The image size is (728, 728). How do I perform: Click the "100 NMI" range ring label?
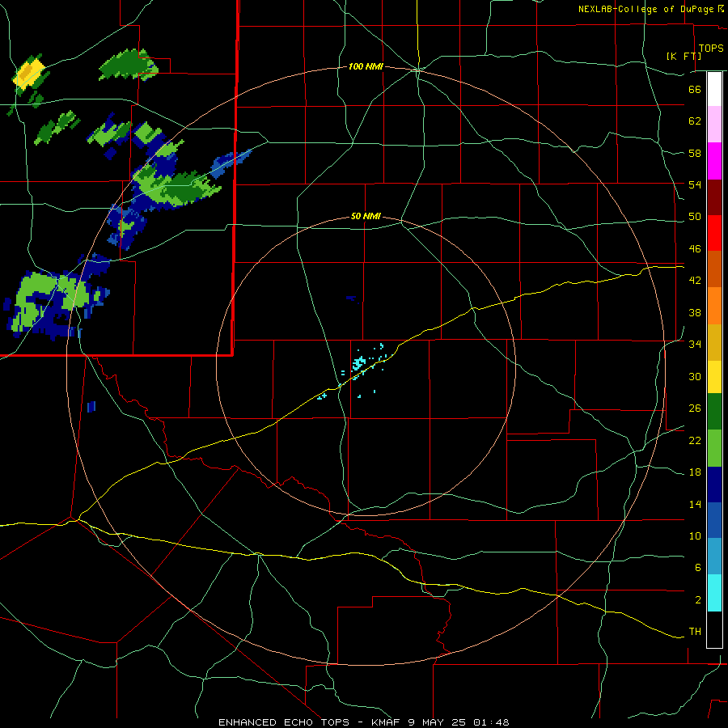pos(366,67)
